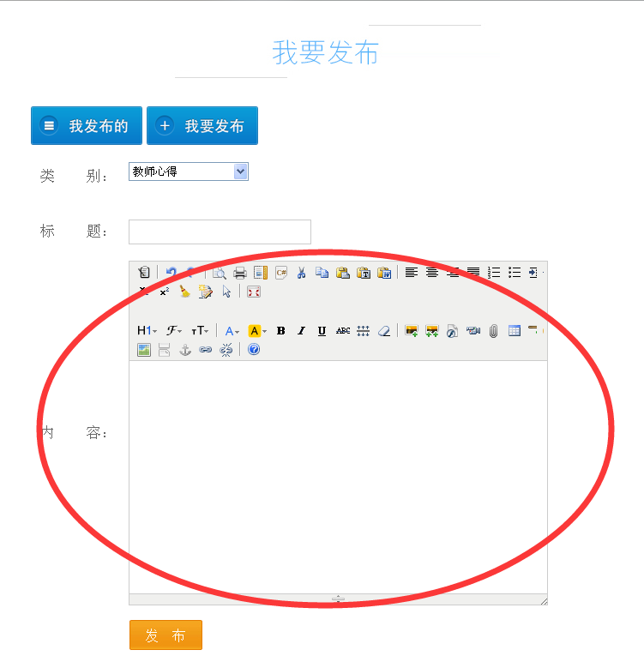
Task: Click the cut scissors icon
Action: [302, 273]
